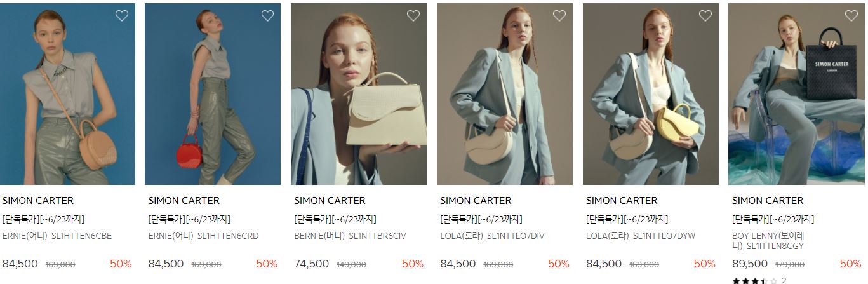The image size is (868, 284).
Task: Open BERNIE(버니)_SL1NTTBR6CIV product link
Action: coord(350,236)
